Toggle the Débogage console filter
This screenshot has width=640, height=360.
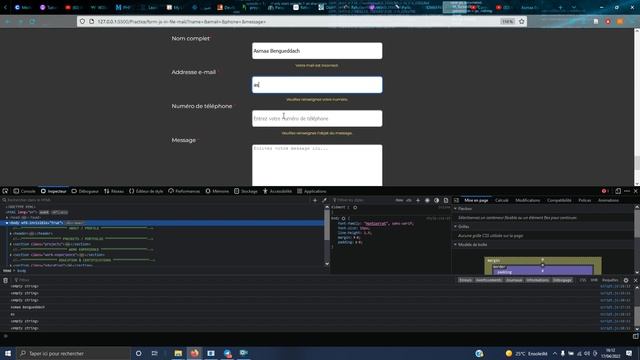(562, 280)
